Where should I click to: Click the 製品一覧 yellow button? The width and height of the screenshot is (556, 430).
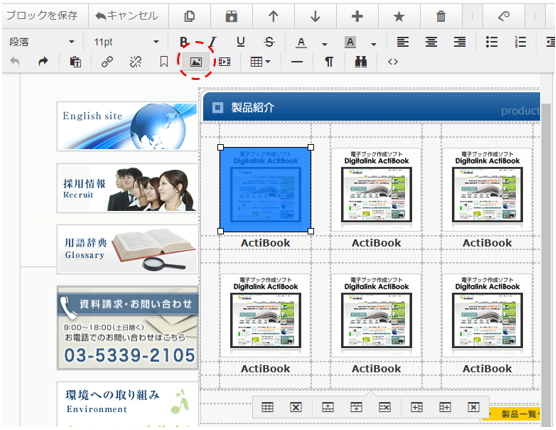click(x=515, y=414)
